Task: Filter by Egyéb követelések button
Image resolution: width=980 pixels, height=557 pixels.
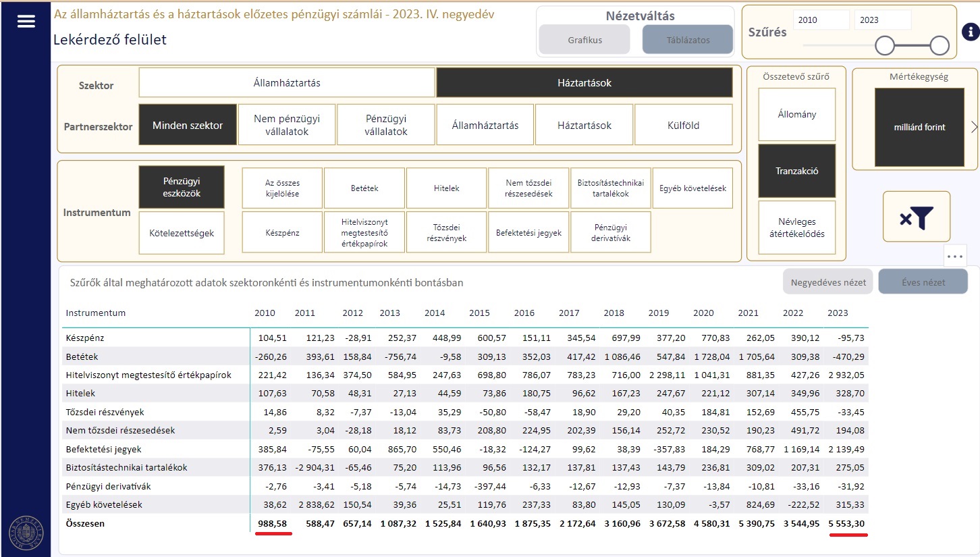Action: 692,188
